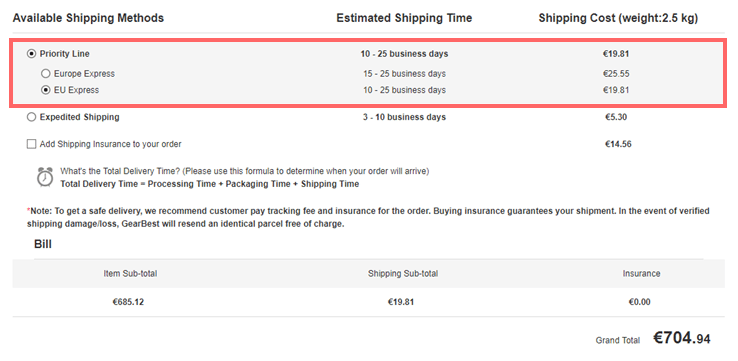Click 'Add Shipping Insurance to your order' text
The height and width of the screenshot is (361, 738).
point(111,144)
